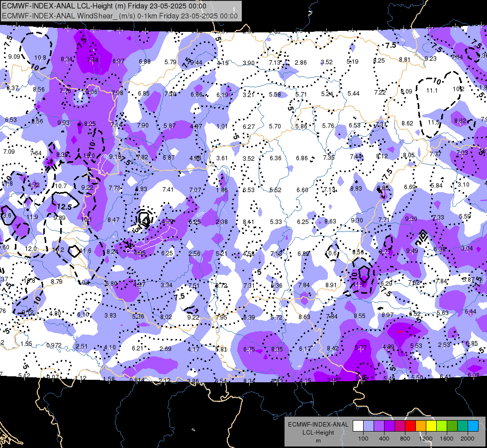The width and height of the screenshot is (487, 448).
Task: Click the wind shear value '9.93'
Action: tap(63, 123)
